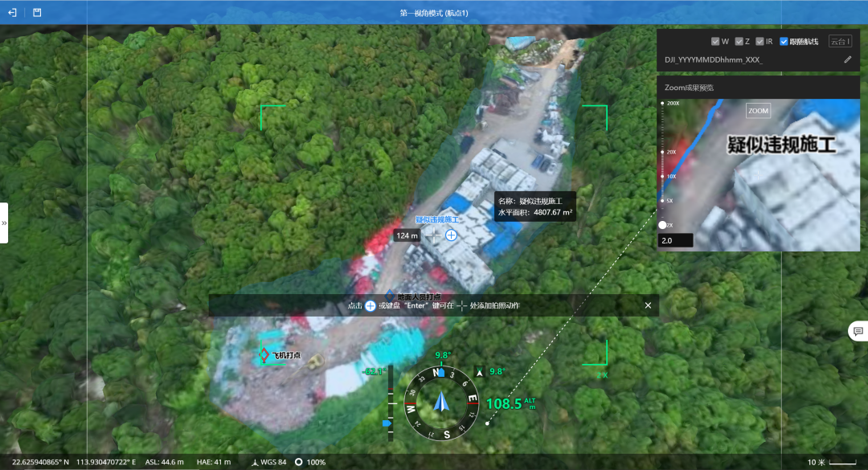This screenshot has width=868, height=470.
Task: Click the ZOOM button in preview
Action: tap(758, 111)
